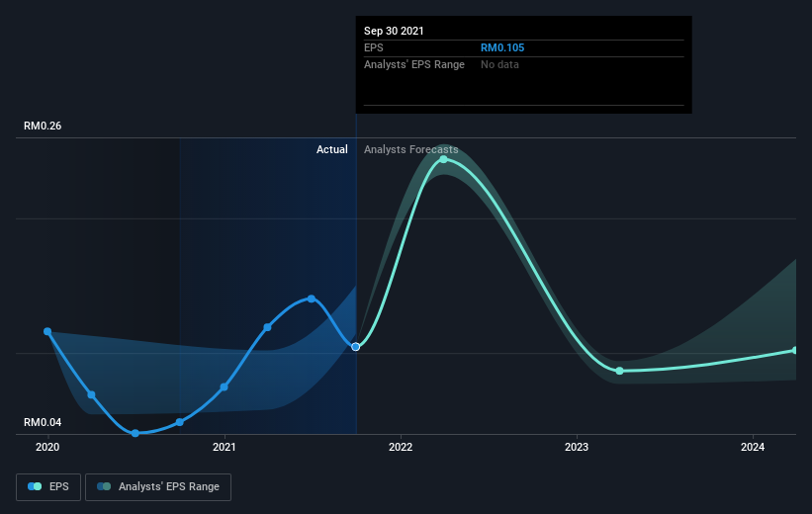Click the lowest EPS point in mid-2020
Image resolution: width=812 pixels, height=514 pixels.
point(135,433)
